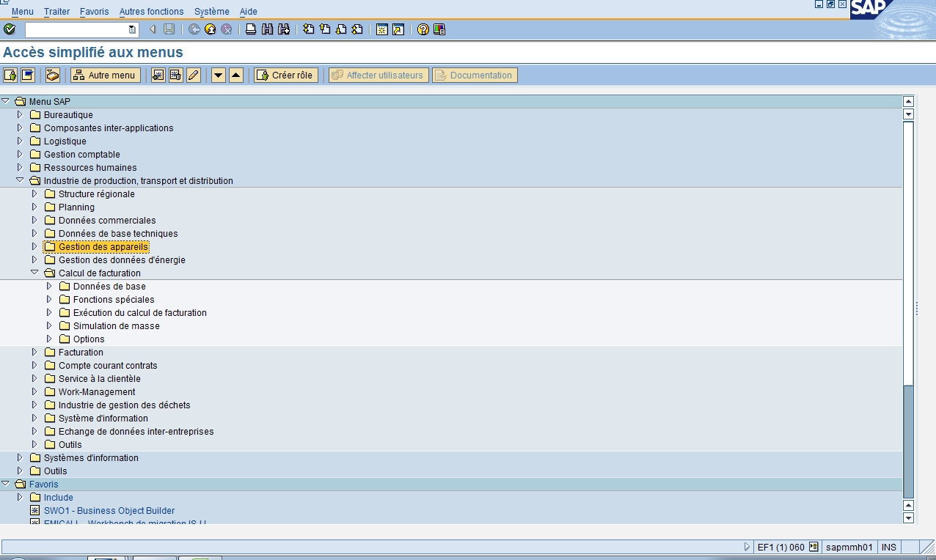
Task: Open the Traiter menu
Action: coord(57,12)
